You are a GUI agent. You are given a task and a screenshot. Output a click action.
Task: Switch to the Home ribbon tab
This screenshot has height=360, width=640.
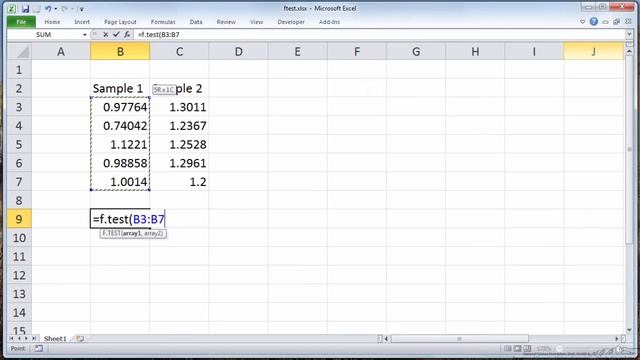[52, 22]
